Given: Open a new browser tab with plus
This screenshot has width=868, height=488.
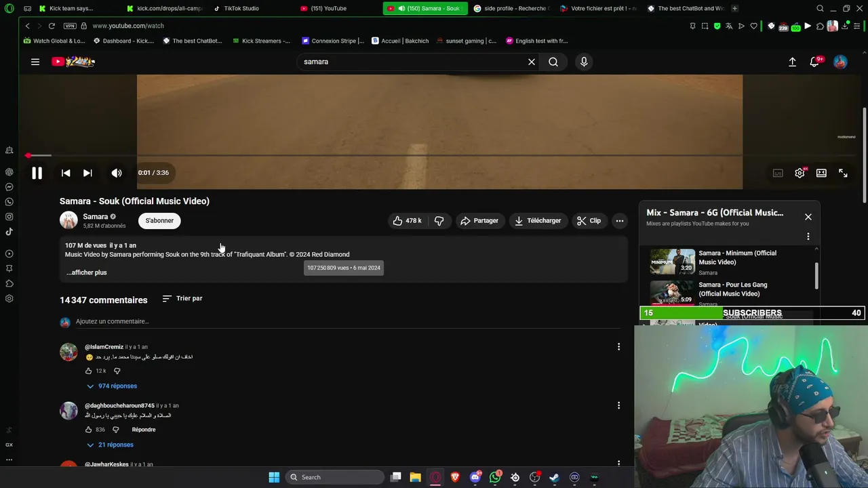Looking at the screenshot, I should click(x=734, y=8).
